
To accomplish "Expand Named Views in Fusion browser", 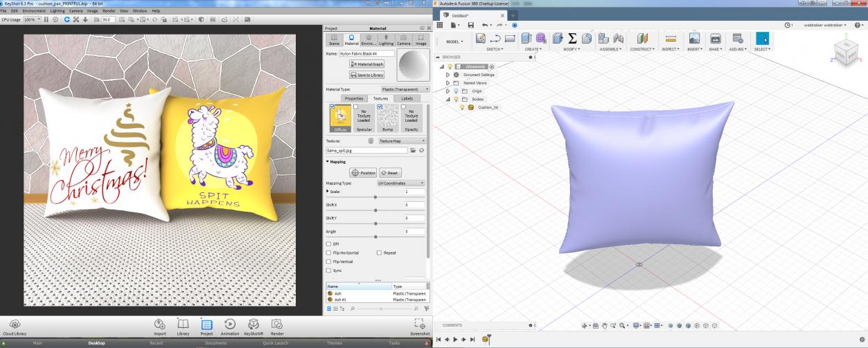I will tap(448, 82).
